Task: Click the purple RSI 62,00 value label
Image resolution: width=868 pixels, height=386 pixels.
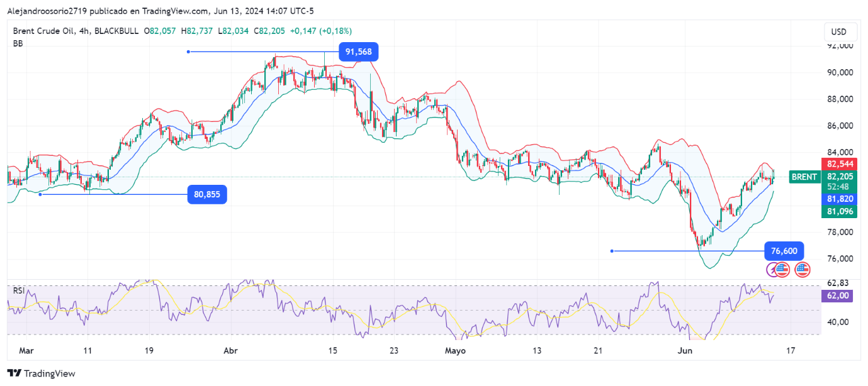Action: click(x=838, y=296)
